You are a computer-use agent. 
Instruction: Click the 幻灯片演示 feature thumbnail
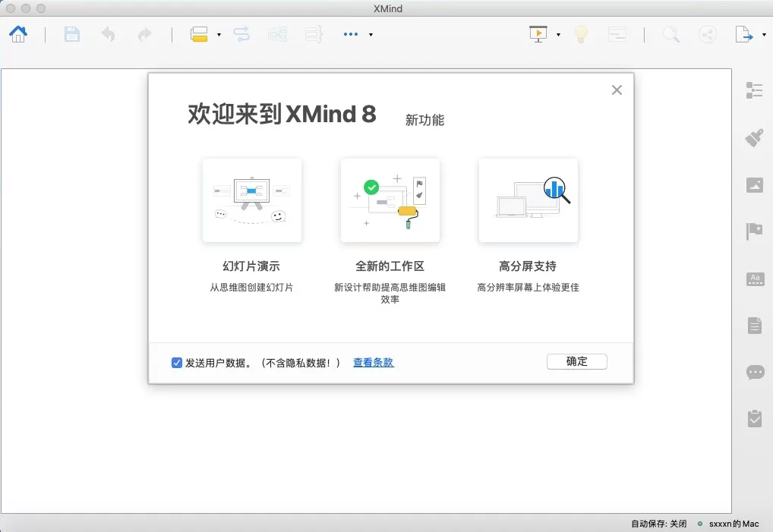tap(252, 200)
